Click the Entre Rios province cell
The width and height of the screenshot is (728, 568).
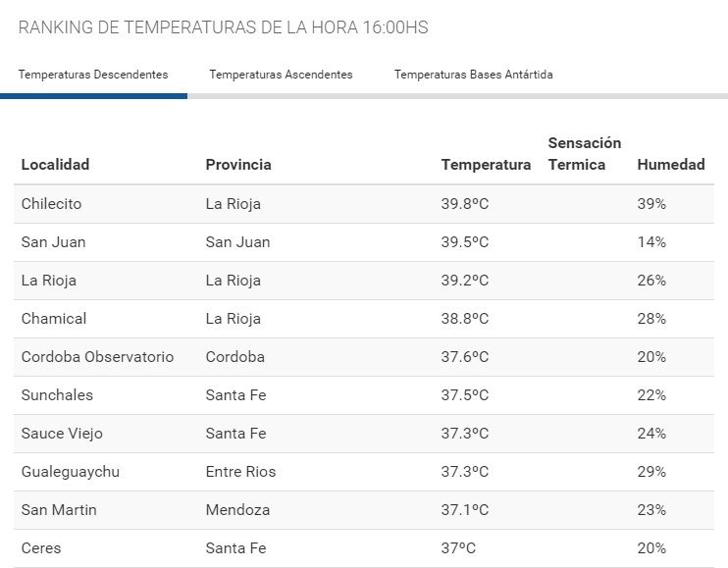240,472
